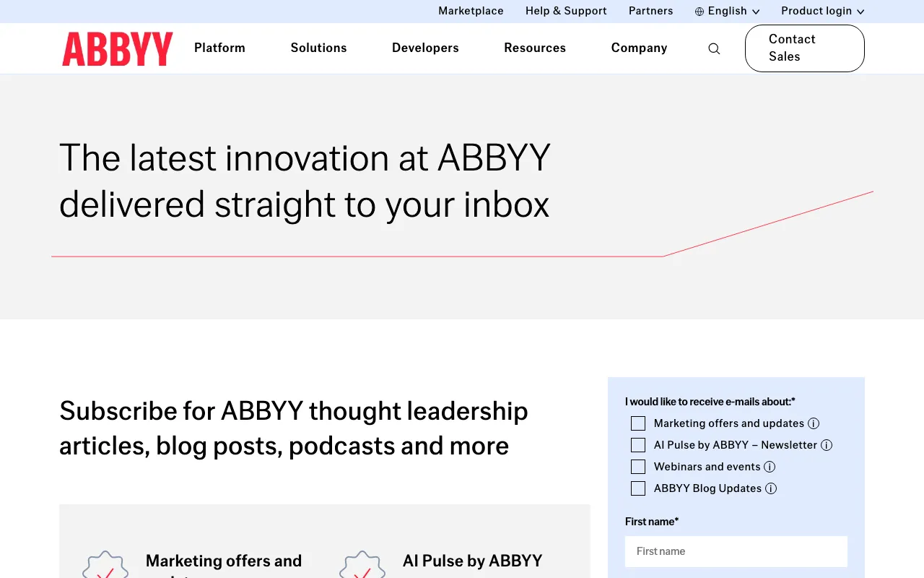Click 'I would like to receive e-mails about' label
This screenshot has height=578, width=924.
click(710, 402)
